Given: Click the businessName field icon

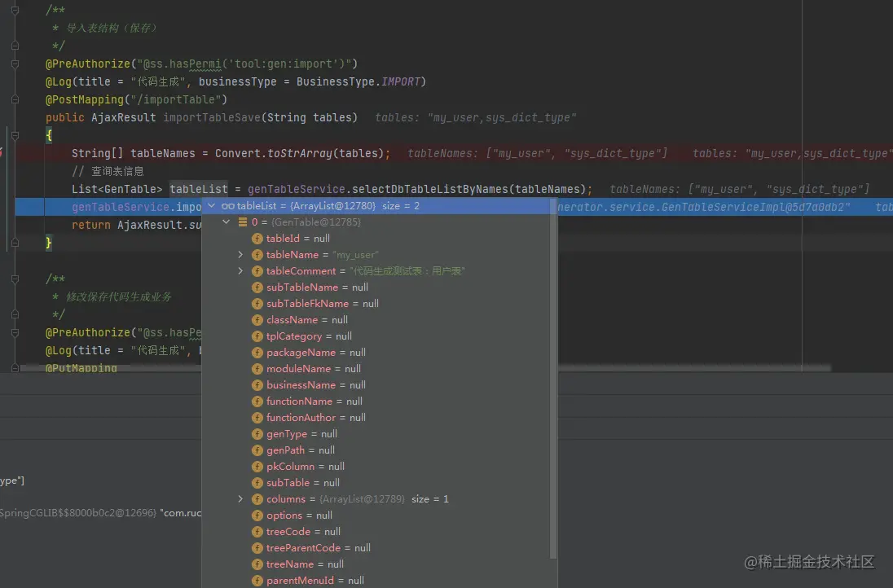Looking at the screenshot, I should [257, 384].
